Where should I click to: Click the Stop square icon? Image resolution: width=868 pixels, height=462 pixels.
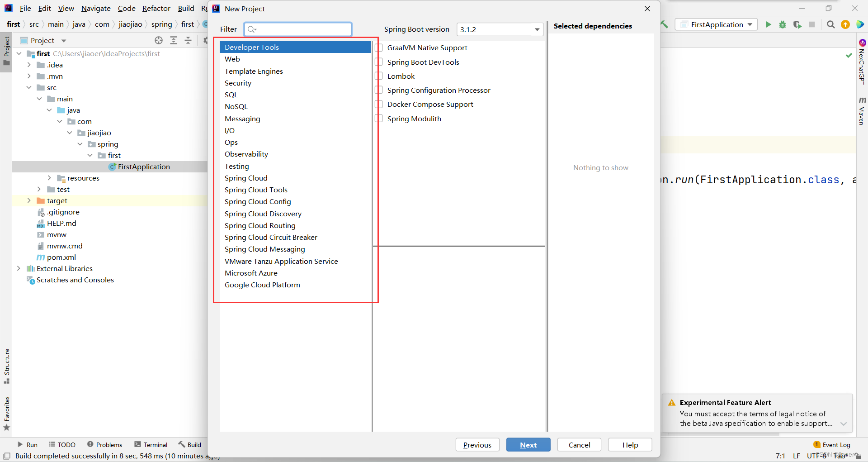tap(812, 24)
